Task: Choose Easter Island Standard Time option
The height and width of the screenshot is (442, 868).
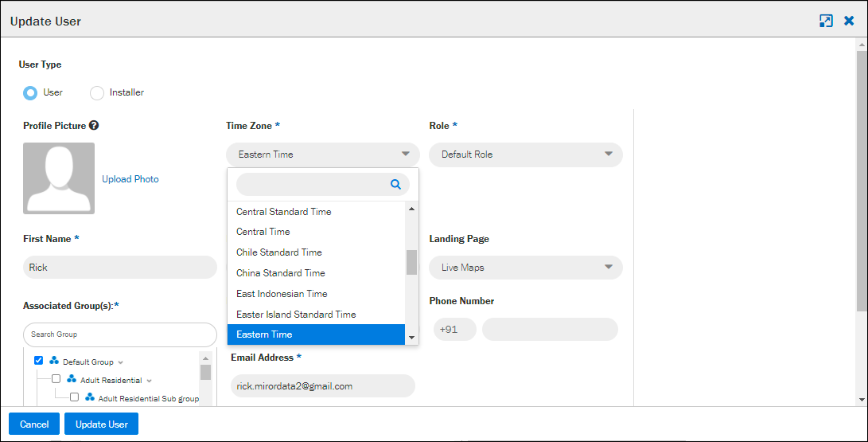Action: coord(316,314)
